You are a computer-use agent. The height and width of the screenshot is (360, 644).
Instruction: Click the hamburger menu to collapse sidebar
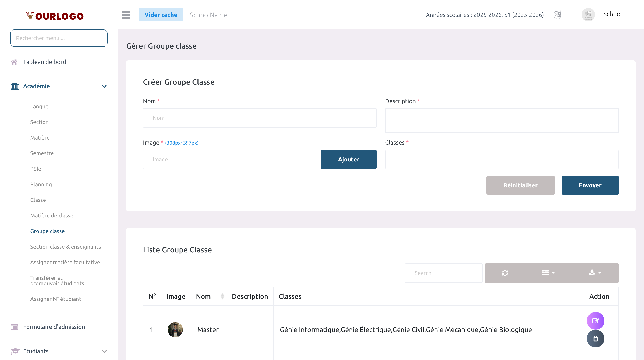pyautogui.click(x=126, y=15)
